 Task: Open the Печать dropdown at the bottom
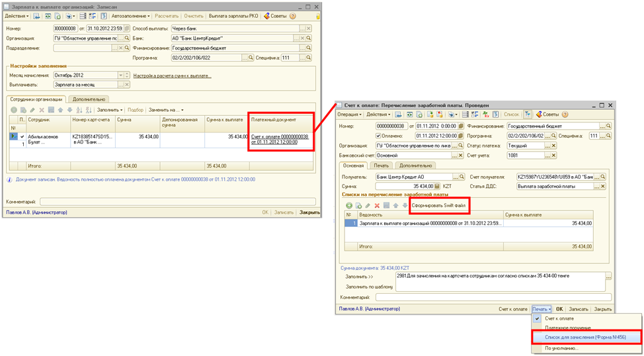click(x=542, y=309)
